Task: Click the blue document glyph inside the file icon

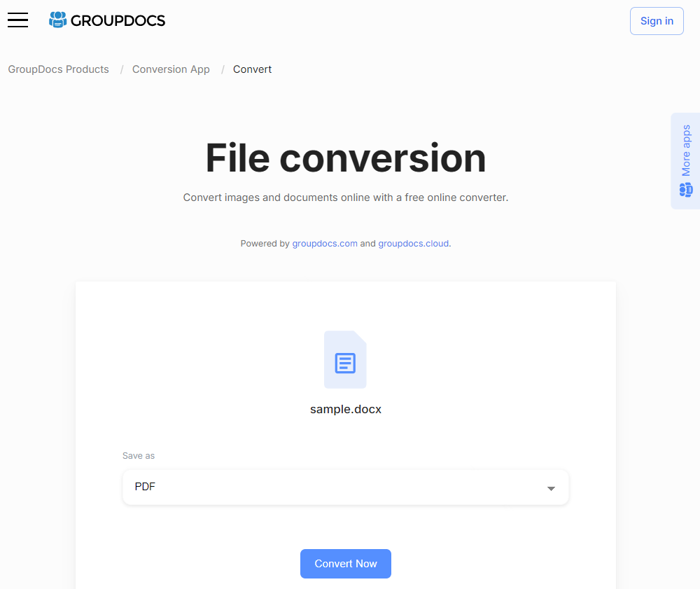Action: [x=345, y=362]
